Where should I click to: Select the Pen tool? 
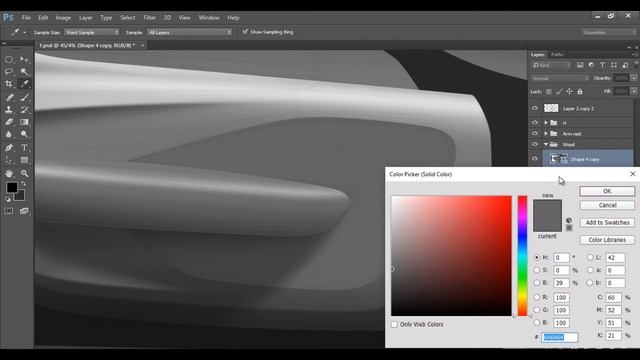[x=9, y=148]
